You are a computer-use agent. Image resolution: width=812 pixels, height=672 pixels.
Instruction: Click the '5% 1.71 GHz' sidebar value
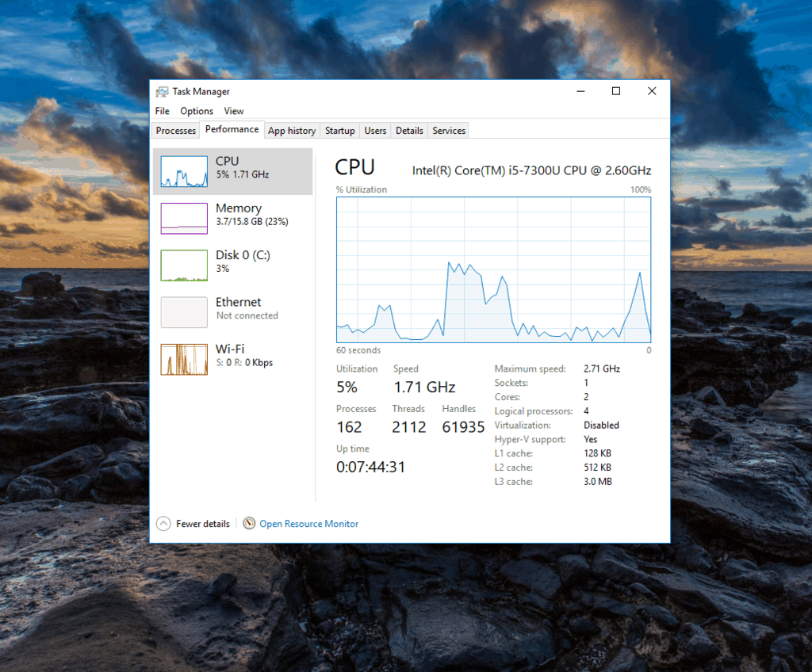(243, 174)
